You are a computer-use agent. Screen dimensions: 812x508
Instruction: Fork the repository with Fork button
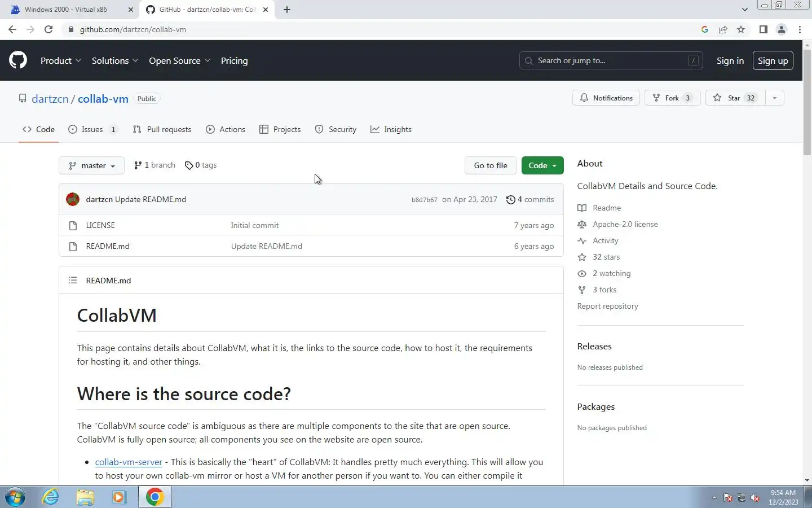(x=672, y=98)
